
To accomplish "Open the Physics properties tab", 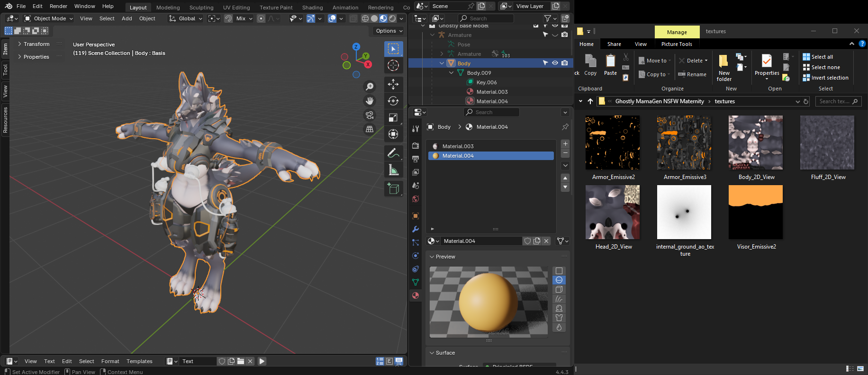I will click(x=416, y=256).
